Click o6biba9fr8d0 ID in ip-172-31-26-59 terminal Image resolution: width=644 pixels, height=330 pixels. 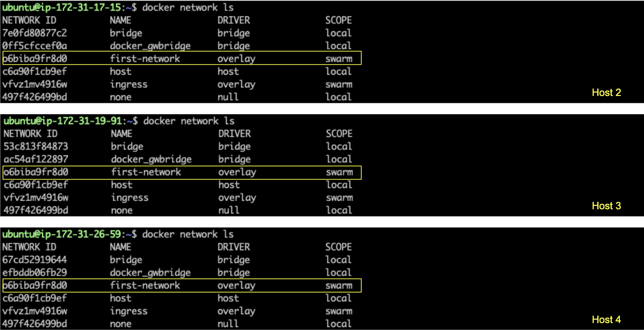pos(35,285)
